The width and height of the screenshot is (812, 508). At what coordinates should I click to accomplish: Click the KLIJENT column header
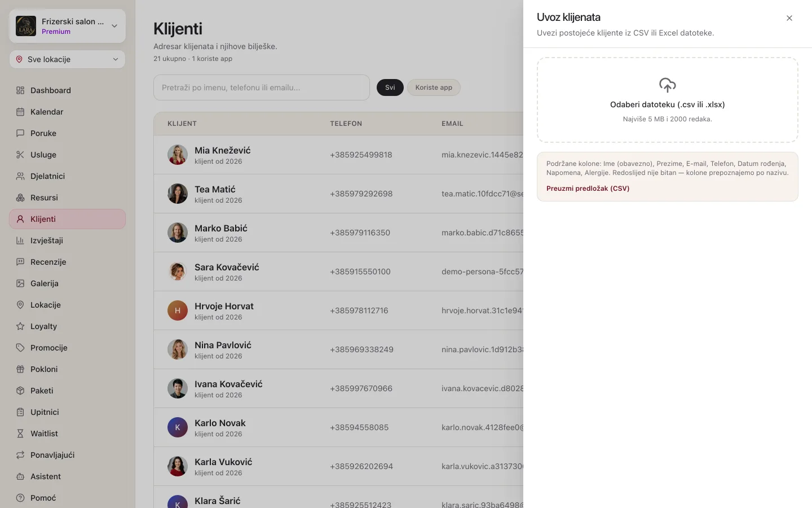182,124
